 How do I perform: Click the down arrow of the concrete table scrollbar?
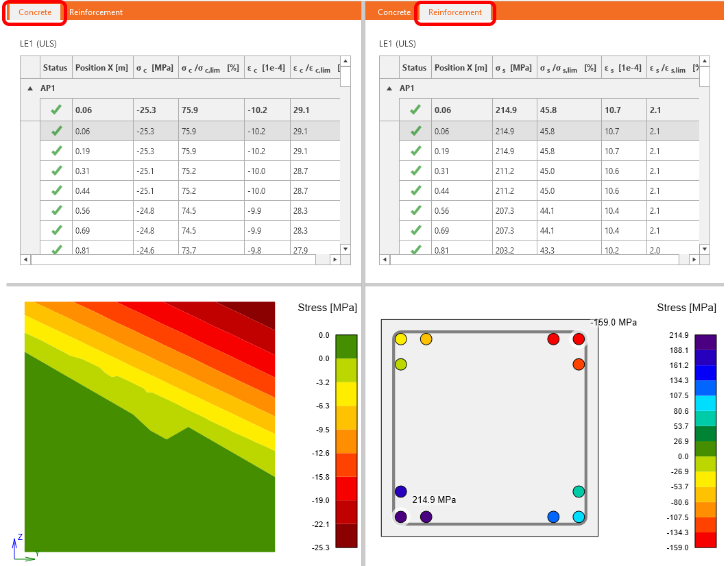pos(345,249)
